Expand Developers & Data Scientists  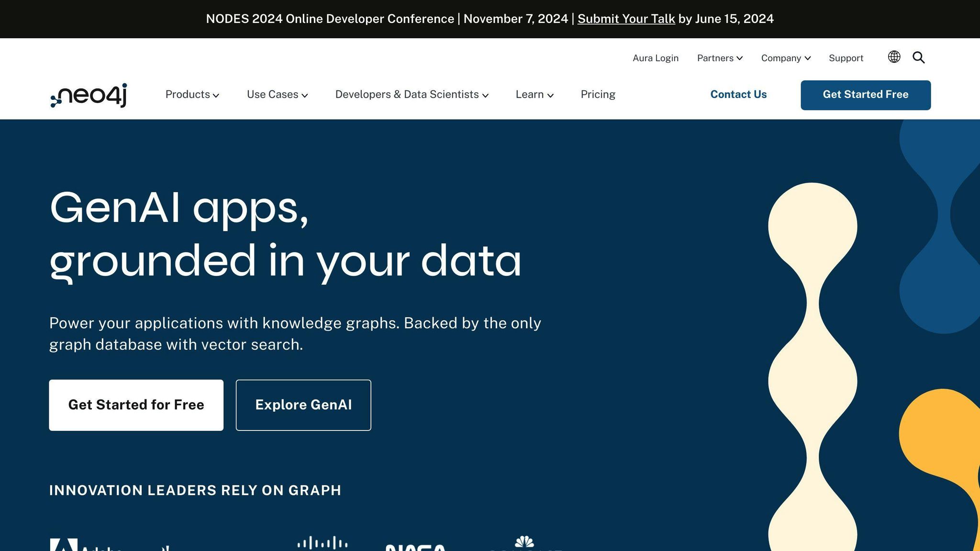[412, 94]
